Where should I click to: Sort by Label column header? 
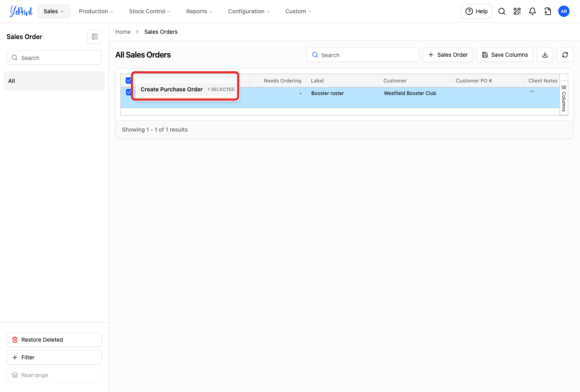317,80
